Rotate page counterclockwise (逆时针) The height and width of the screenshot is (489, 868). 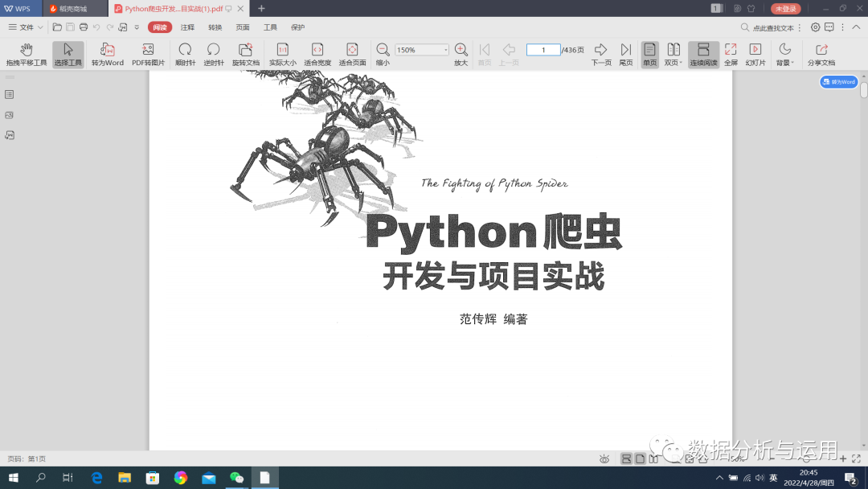click(213, 54)
